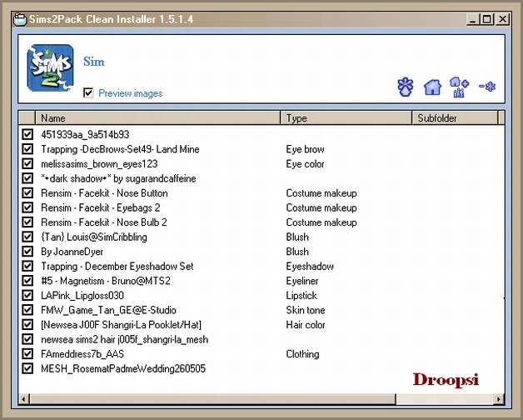Image resolution: width=523 pixels, height=420 pixels.
Task: Select #5 - Magnetism - Bruno@MTS2 entry
Action: pos(106,281)
